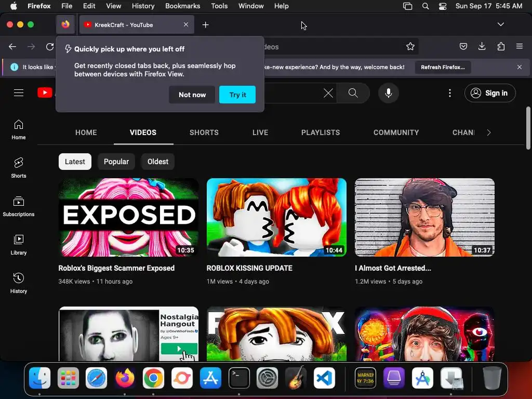Open the Apple menu
The width and height of the screenshot is (532, 399).
(x=14, y=6)
